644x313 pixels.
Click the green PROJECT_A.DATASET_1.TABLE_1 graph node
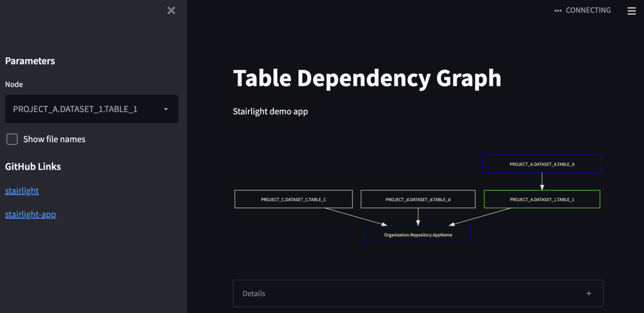click(x=542, y=199)
